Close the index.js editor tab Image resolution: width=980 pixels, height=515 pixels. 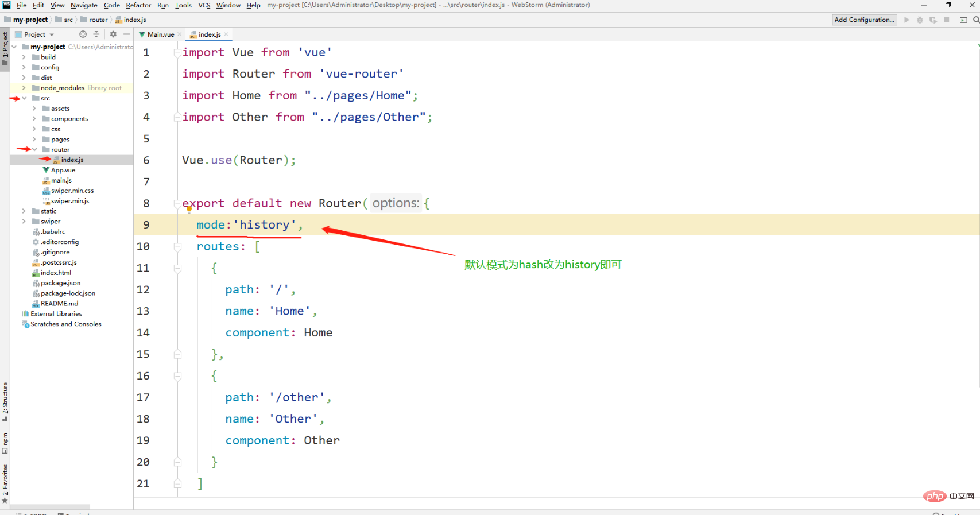pos(226,34)
